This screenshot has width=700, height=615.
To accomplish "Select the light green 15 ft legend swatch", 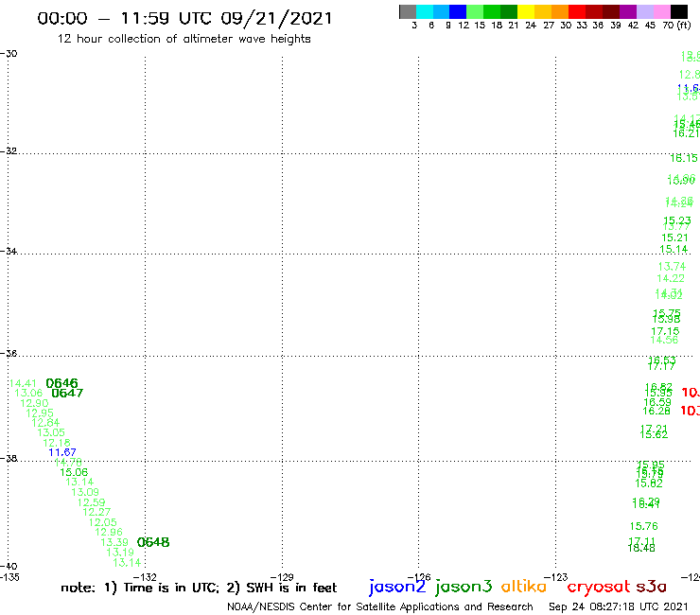I will 476,11.
